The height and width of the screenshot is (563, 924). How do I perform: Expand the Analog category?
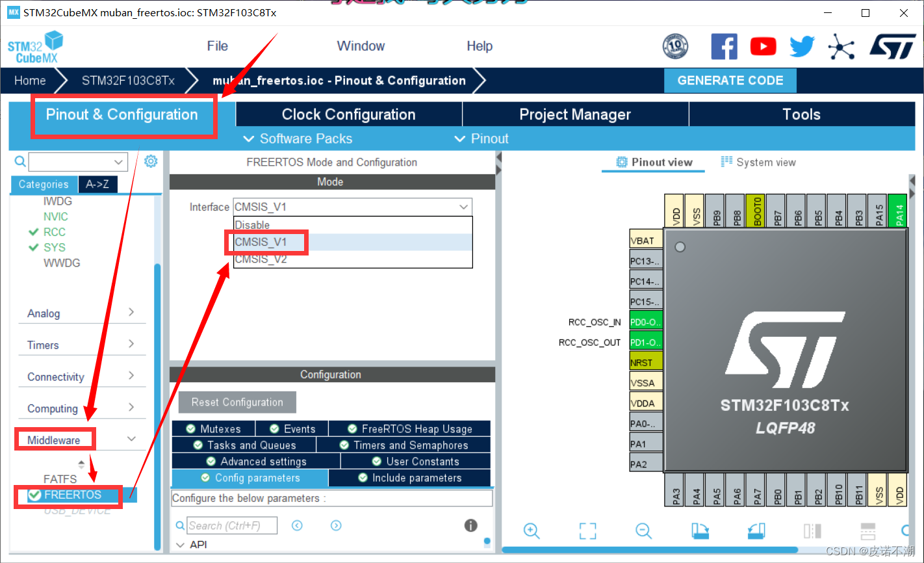(81, 313)
